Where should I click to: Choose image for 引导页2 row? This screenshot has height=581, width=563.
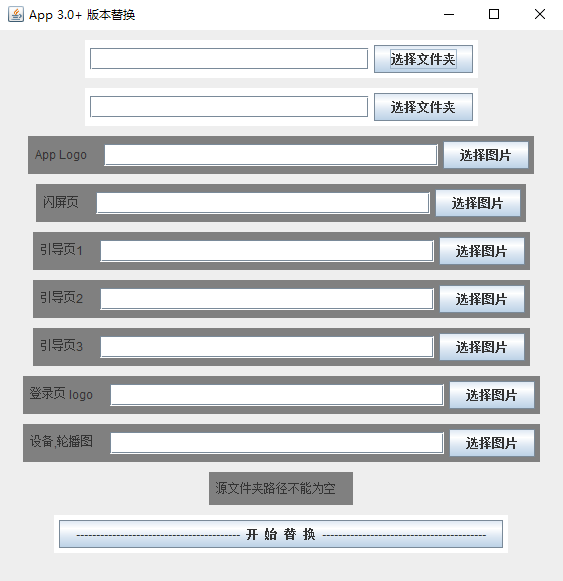(482, 299)
